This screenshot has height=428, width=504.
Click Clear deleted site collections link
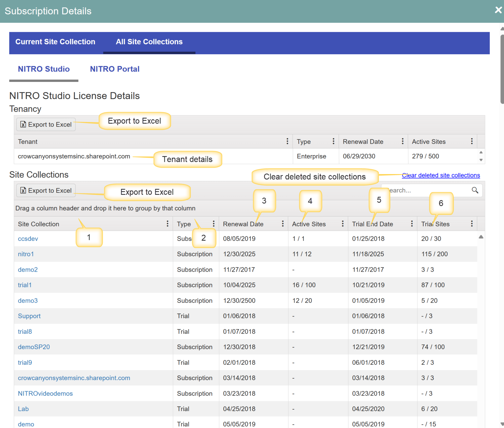pos(441,175)
